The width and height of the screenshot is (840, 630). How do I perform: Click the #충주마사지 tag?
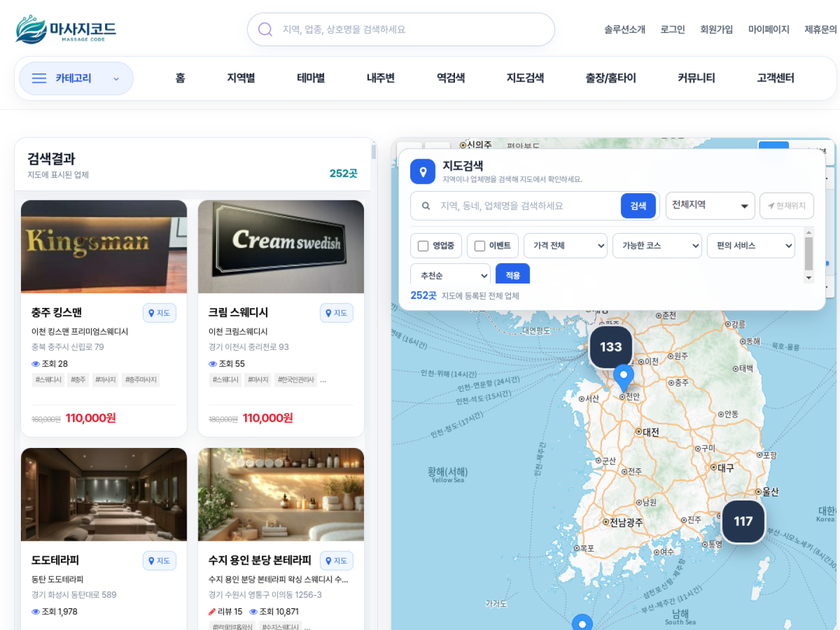click(x=141, y=380)
